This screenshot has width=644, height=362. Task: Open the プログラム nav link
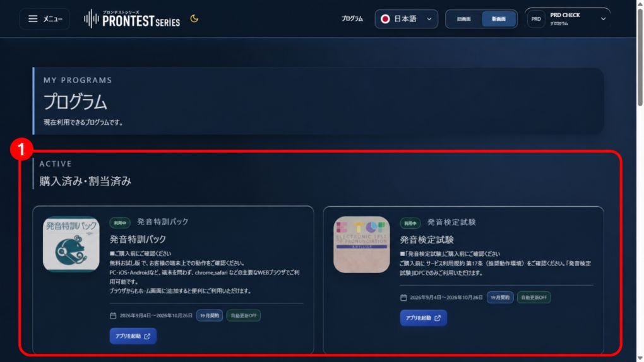click(352, 19)
